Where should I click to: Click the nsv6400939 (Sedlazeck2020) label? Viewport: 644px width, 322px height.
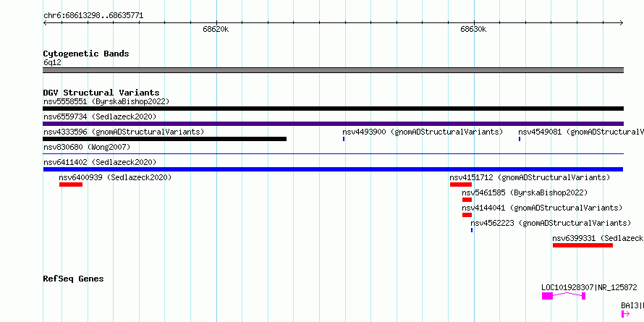pyautogui.click(x=115, y=177)
